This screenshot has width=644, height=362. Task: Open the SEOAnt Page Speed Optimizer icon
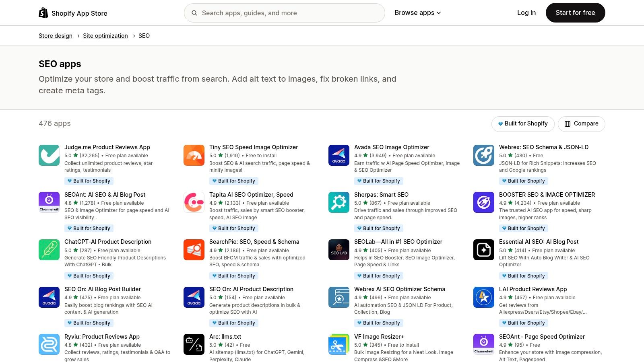coord(484,344)
